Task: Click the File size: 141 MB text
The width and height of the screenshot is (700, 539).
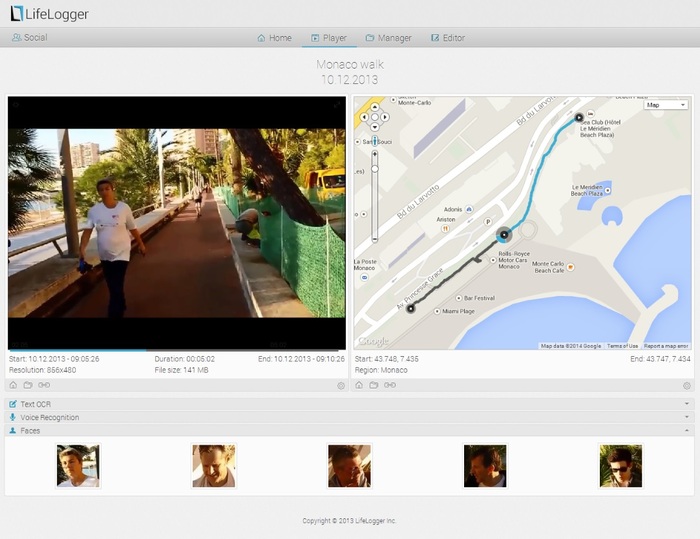Action: click(182, 370)
